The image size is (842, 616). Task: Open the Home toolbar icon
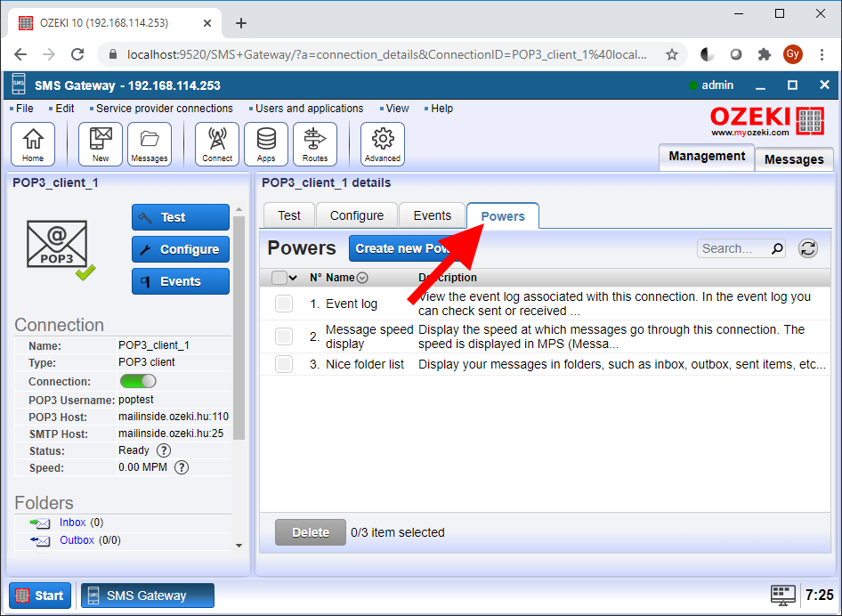click(33, 144)
